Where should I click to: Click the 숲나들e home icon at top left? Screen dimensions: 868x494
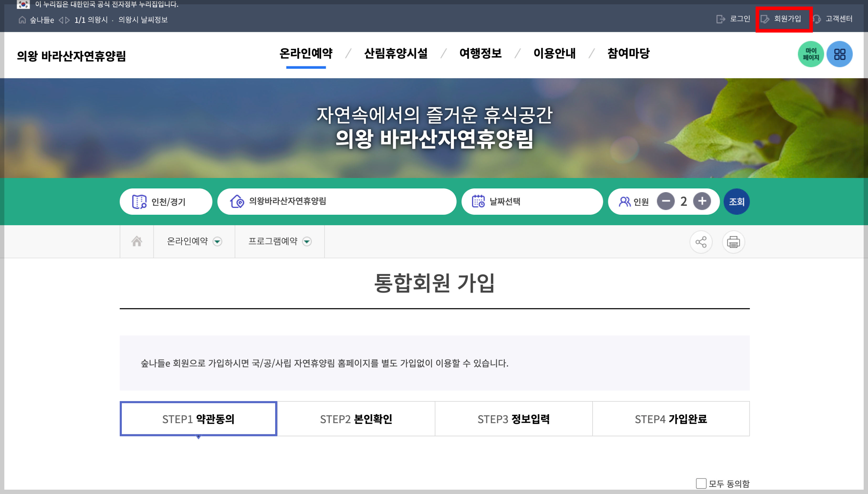pos(22,20)
